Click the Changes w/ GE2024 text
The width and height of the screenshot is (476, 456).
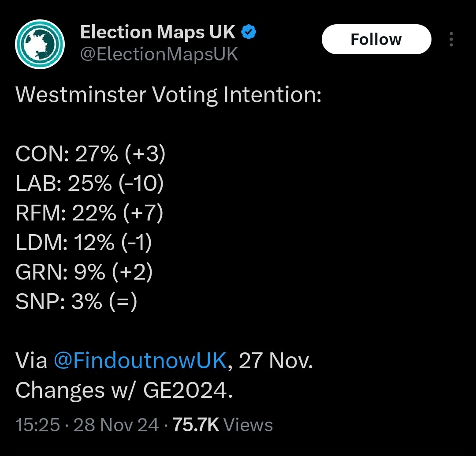pyautogui.click(x=124, y=390)
